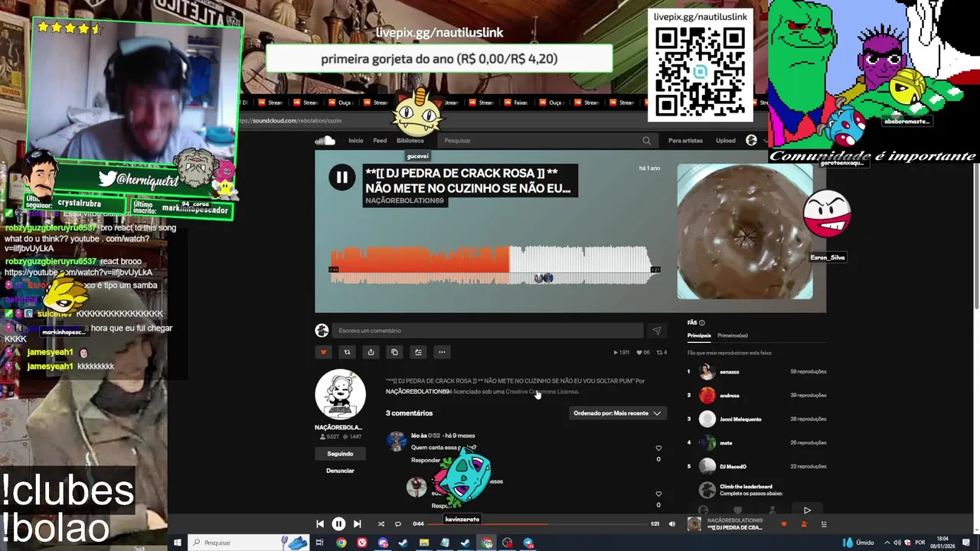Click the Denunciar report link
This screenshot has height=551, width=980.
click(x=340, y=471)
